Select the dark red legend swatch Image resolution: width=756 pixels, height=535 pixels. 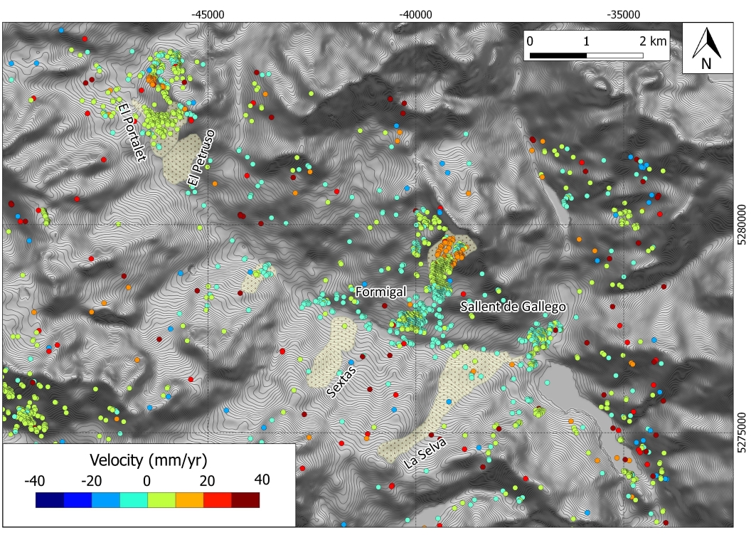(x=245, y=500)
